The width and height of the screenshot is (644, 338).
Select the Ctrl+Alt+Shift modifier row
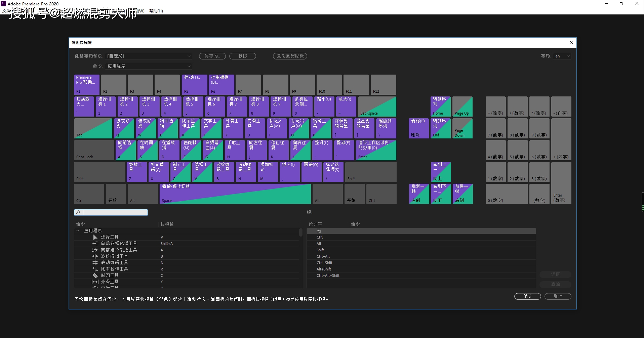421,276
